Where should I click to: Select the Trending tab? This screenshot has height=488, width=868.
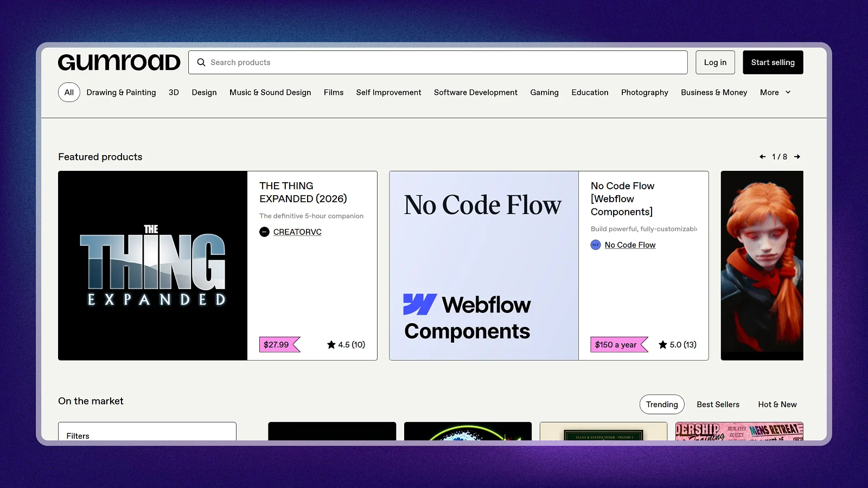click(662, 404)
